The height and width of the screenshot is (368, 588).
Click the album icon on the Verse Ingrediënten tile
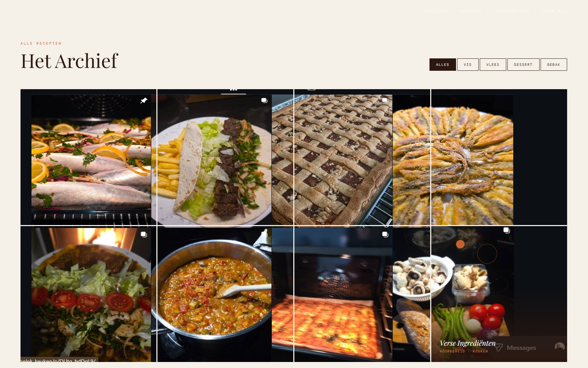pyautogui.click(x=507, y=230)
